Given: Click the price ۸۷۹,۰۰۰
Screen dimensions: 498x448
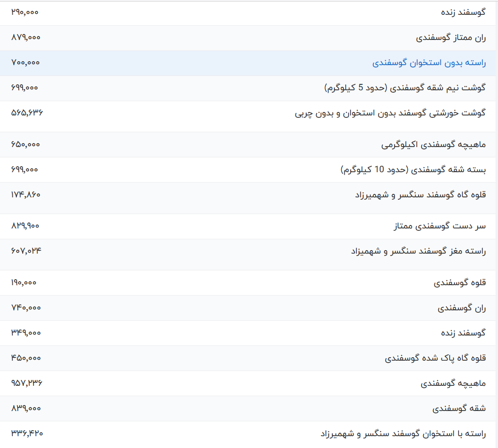Looking at the screenshot, I should click(x=26, y=37).
